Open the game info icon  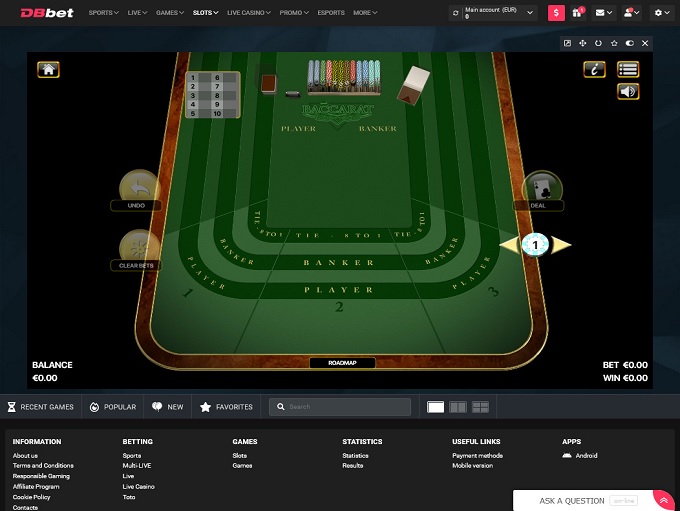(x=595, y=69)
